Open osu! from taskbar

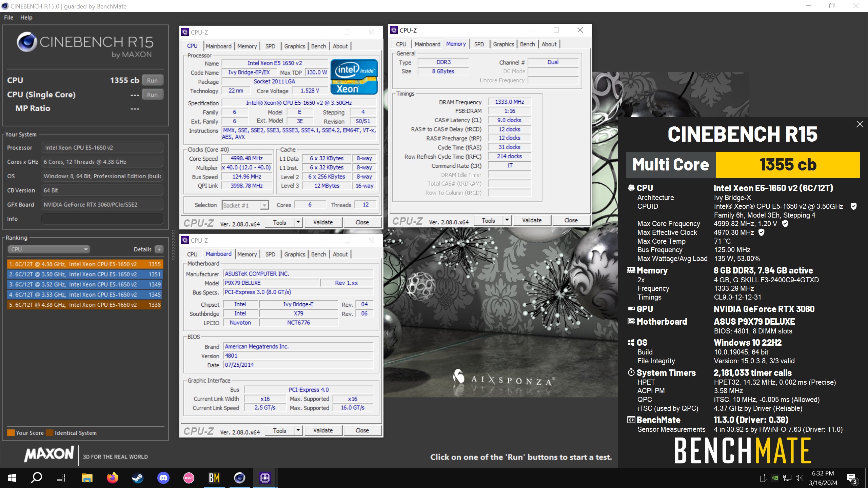click(189, 478)
